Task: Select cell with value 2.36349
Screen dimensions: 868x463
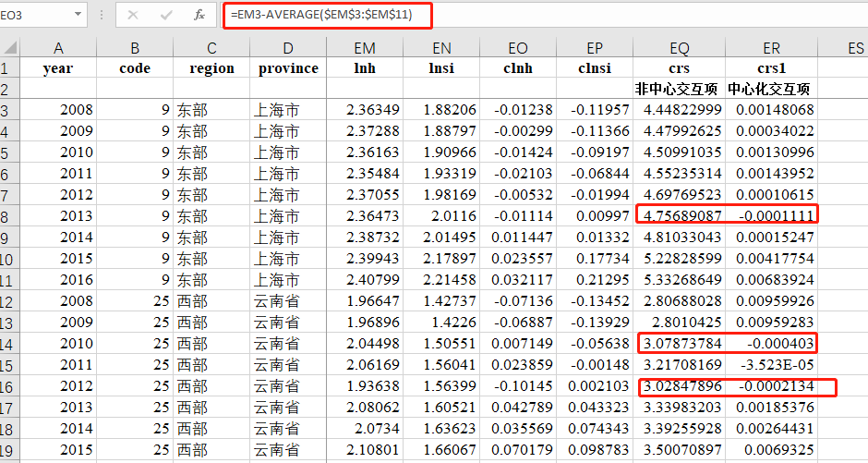Action: click(x=365, y=110)
